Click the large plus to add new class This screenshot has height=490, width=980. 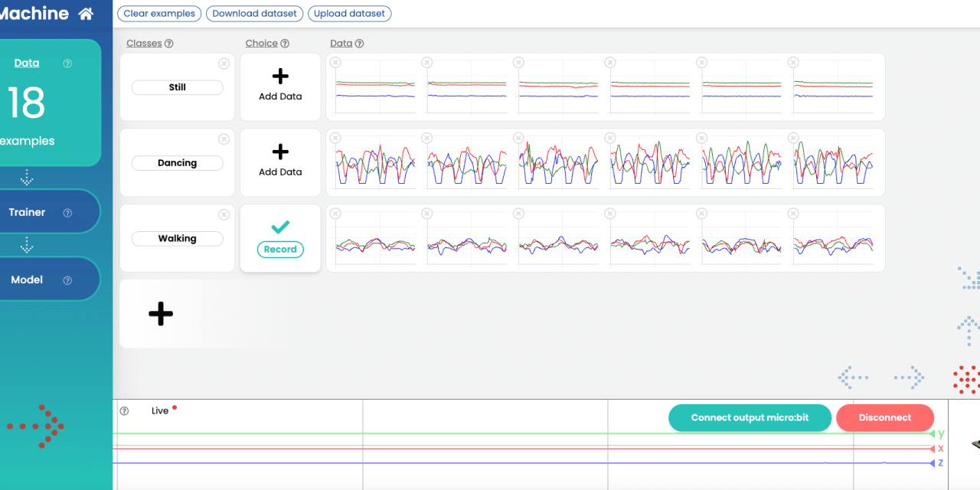tap(161, 314)
